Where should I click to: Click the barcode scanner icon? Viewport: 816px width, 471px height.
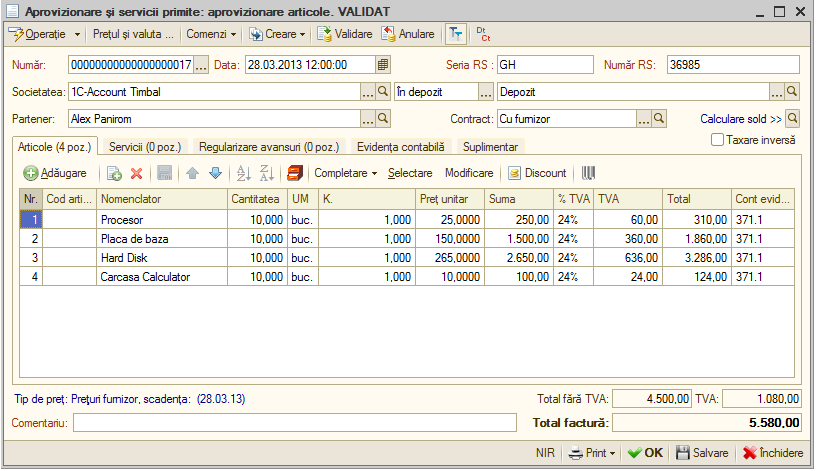[588, 173]
